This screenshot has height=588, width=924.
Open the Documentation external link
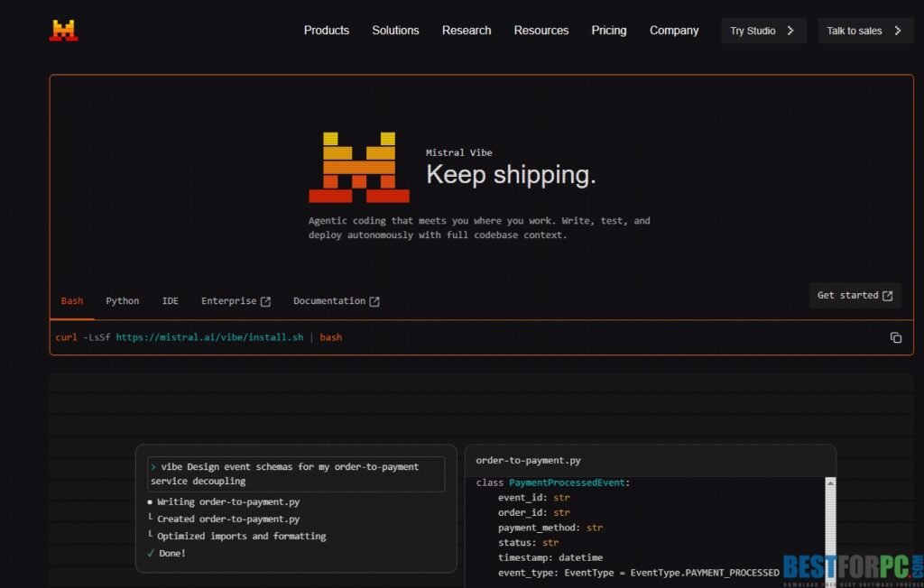click(x=337, y=301)
